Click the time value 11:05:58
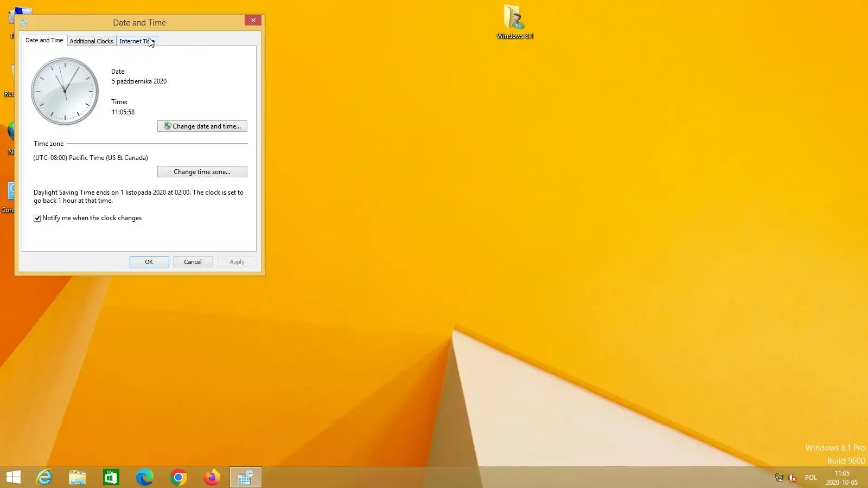Screen dimensions: 868x488 123,112
